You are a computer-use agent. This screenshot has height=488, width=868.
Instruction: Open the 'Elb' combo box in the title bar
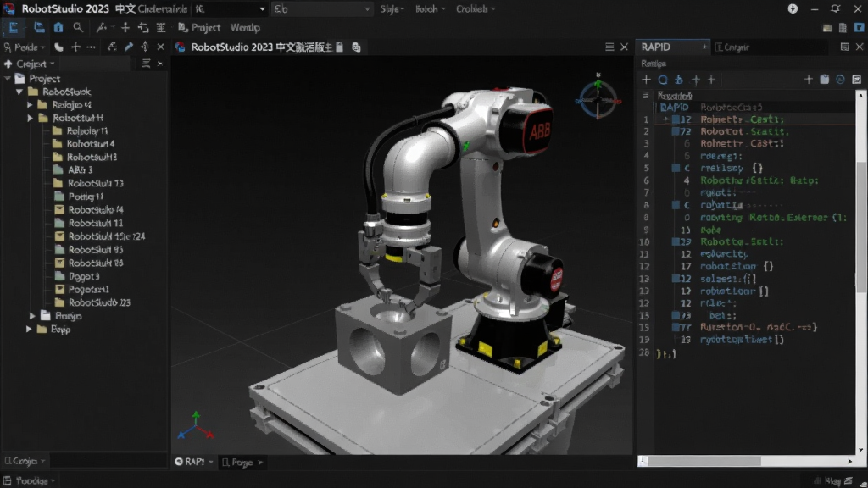click(321, 8)
